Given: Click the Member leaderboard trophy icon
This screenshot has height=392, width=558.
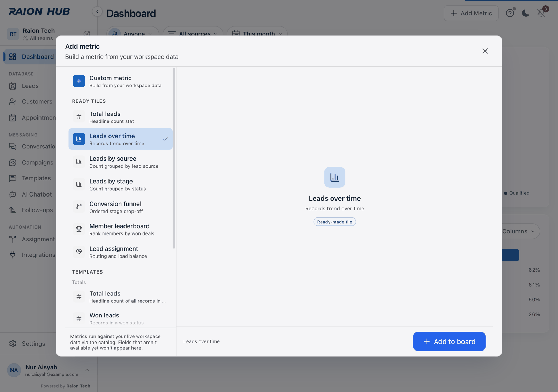Looking at the screenshot, I should pyautogui.click(x=79, y=229).
